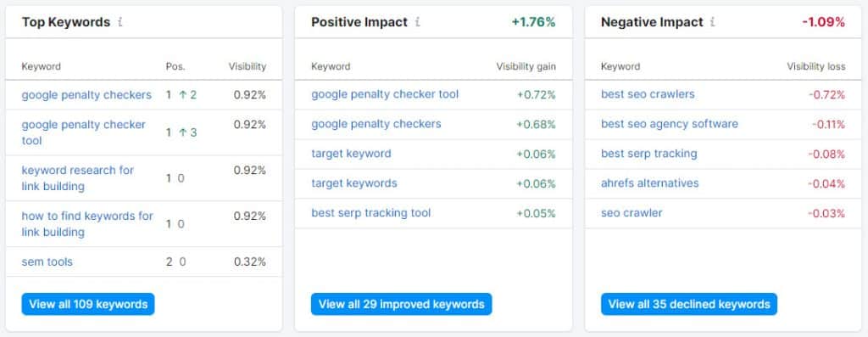Open all 109 keywords list
Screen dimensions: 868x337
[88, 304]
